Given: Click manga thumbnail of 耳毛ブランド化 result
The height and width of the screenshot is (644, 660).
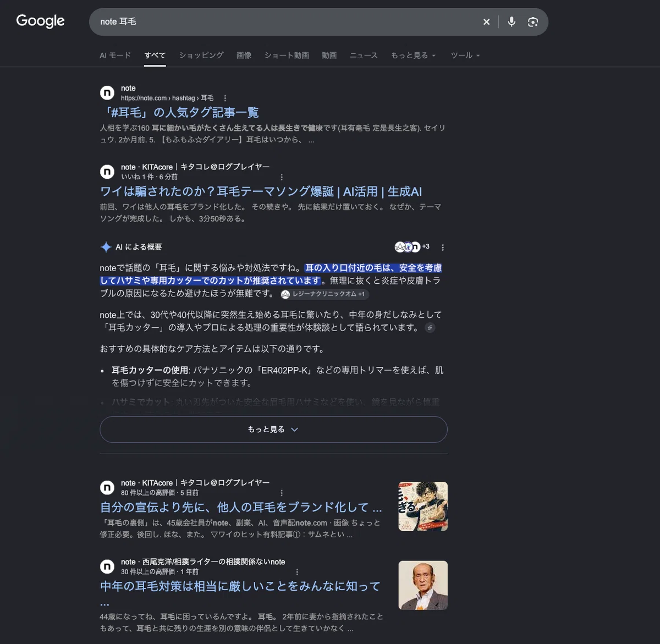Looking at the screenshot, I should point(423,506).
